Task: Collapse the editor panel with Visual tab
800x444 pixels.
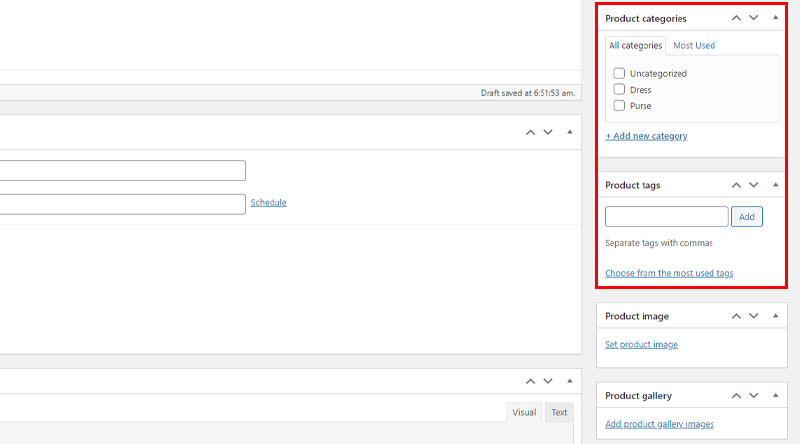Action: click(570, 381)
